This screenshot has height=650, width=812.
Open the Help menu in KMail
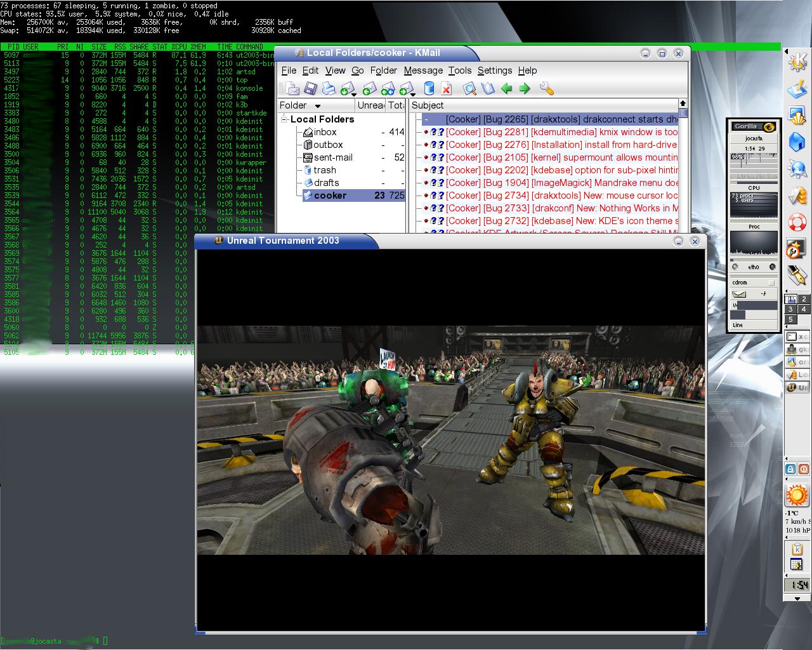point(527,70)
